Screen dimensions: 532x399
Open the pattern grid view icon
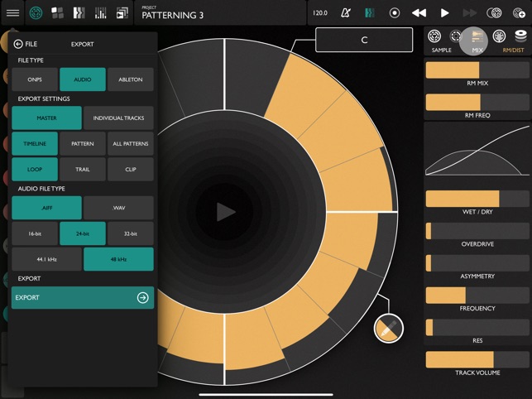pos(57,13)
